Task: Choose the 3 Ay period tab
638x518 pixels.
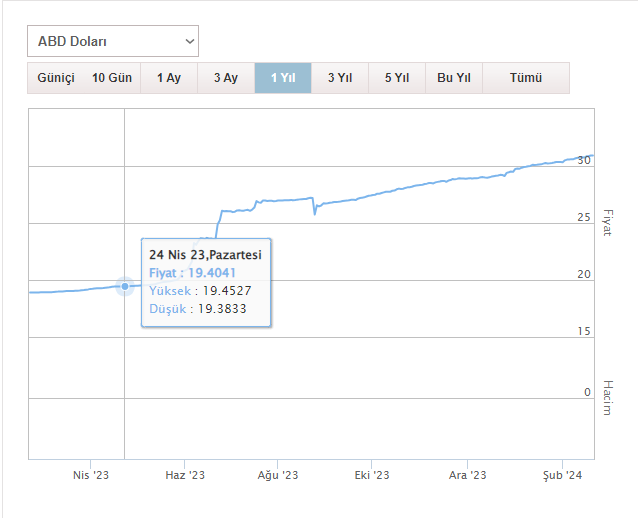Action: click(226, 78)
